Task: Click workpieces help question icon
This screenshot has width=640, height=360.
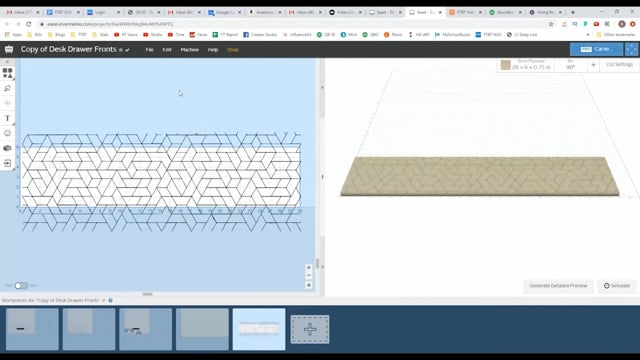Action: (110, 300)
